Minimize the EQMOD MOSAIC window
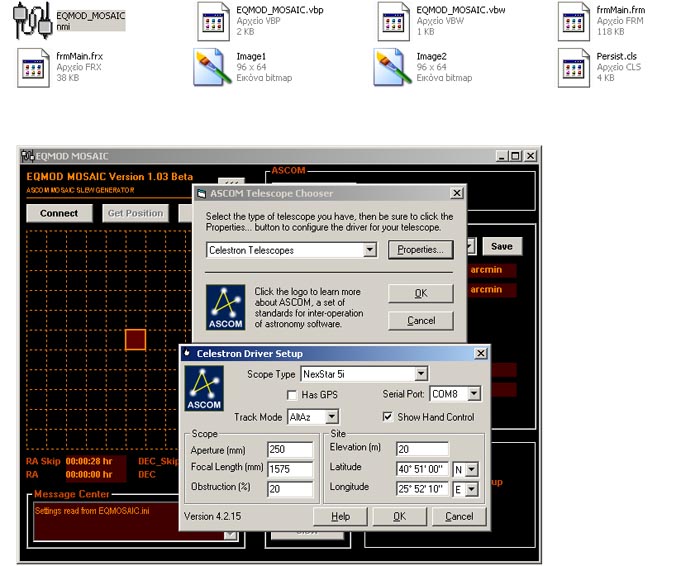This screenshot has width=700, height=566. pos(502,156)
